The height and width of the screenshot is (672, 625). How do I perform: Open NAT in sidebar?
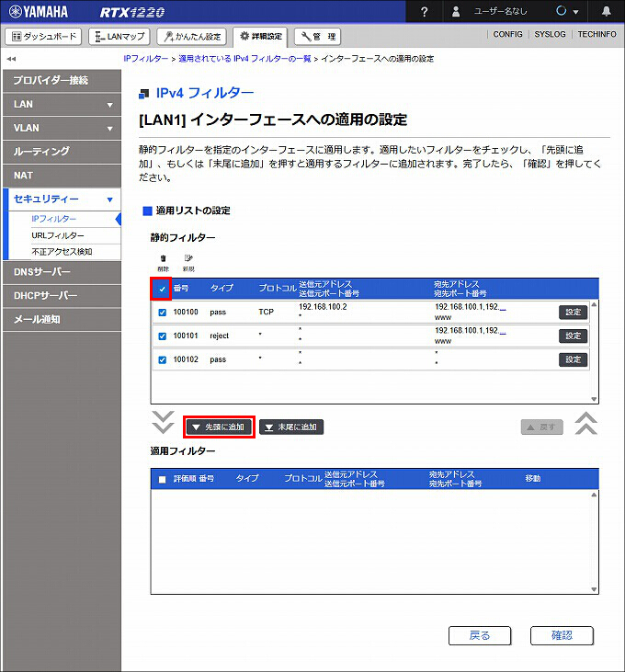pyautogui.click(x=62, y=176)
